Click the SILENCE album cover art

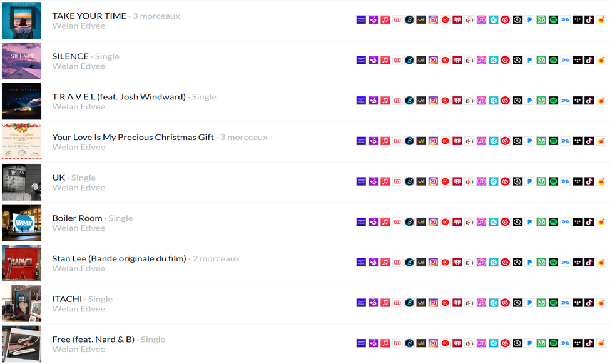(21, 61)
